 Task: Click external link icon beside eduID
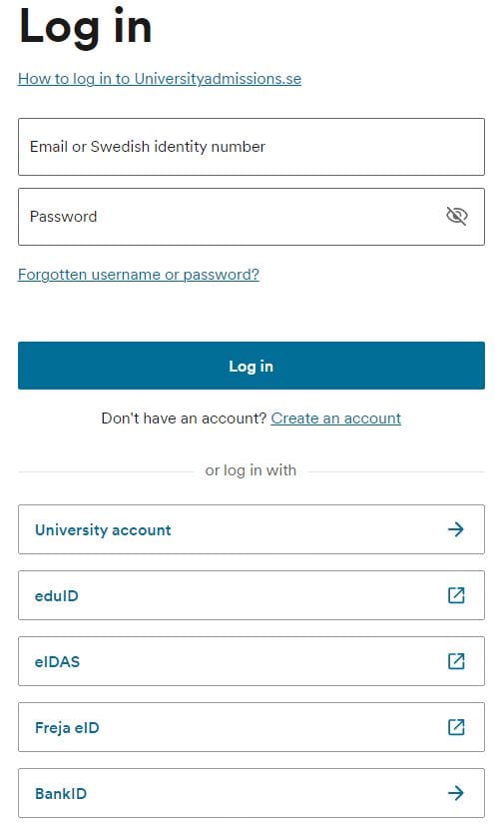[456, 595]
